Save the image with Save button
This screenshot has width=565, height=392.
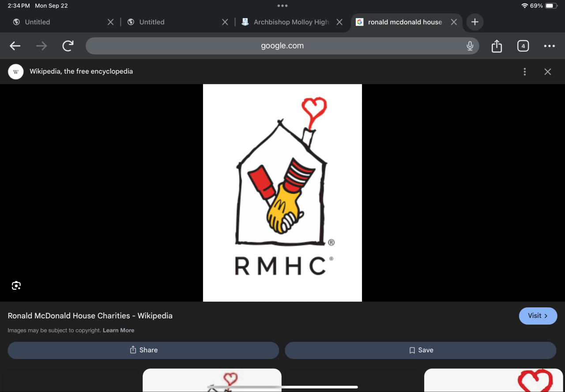(421, 350)
